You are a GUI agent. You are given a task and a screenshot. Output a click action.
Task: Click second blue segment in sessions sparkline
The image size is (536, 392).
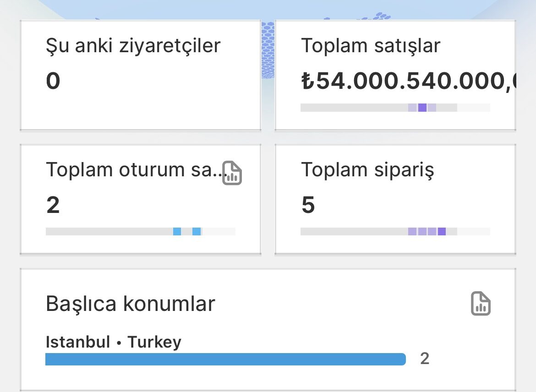click(197, 231)
